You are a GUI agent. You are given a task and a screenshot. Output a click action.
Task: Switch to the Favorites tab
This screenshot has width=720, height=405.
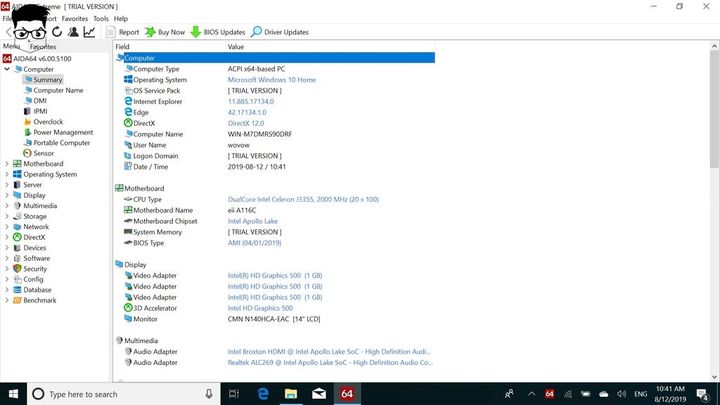[x=43, y=46]
